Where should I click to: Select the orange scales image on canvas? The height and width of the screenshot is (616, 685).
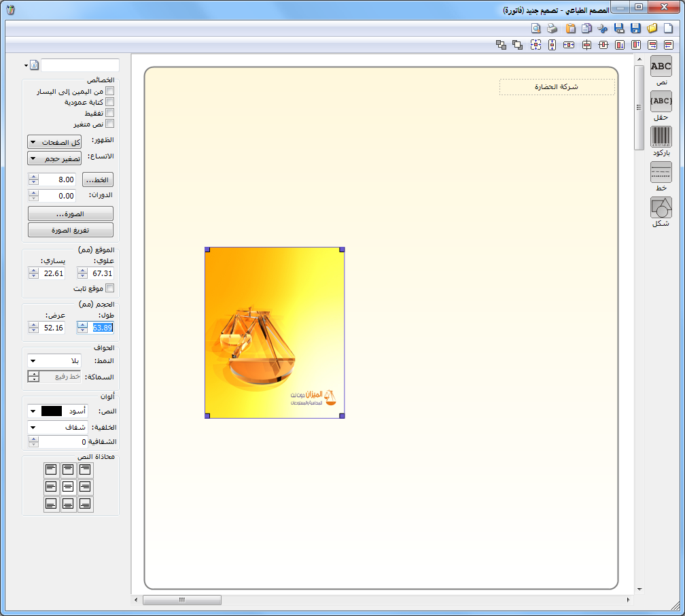tap(275, 332)
